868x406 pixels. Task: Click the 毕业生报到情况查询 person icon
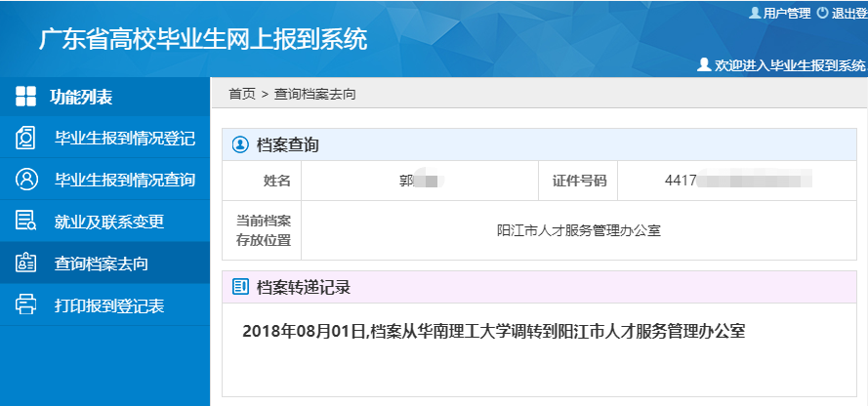(x=26, y=180)
